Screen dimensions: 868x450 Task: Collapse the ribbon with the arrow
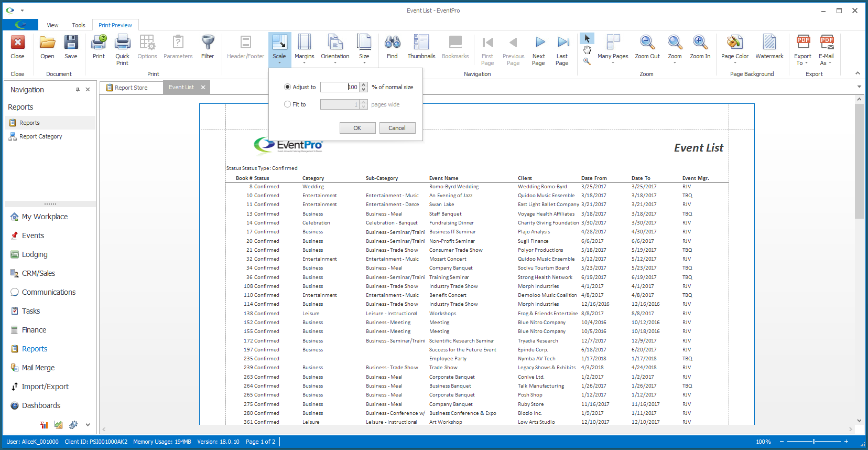click(858, 73)
